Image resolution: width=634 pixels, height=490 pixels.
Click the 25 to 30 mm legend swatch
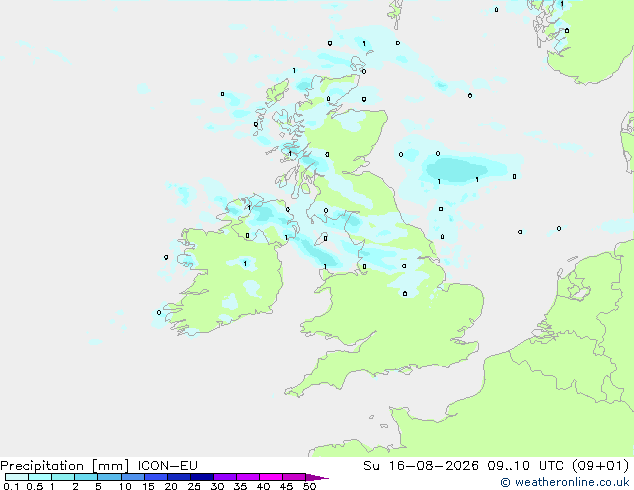tap(202, 477)
